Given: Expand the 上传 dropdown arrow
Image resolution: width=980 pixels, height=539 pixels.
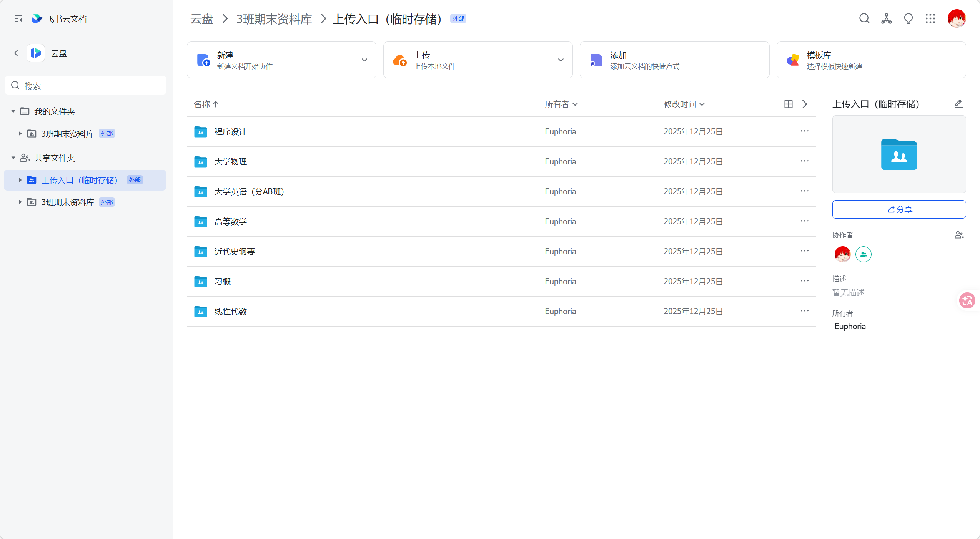Looking at the screenshot, I should (561, 60).
